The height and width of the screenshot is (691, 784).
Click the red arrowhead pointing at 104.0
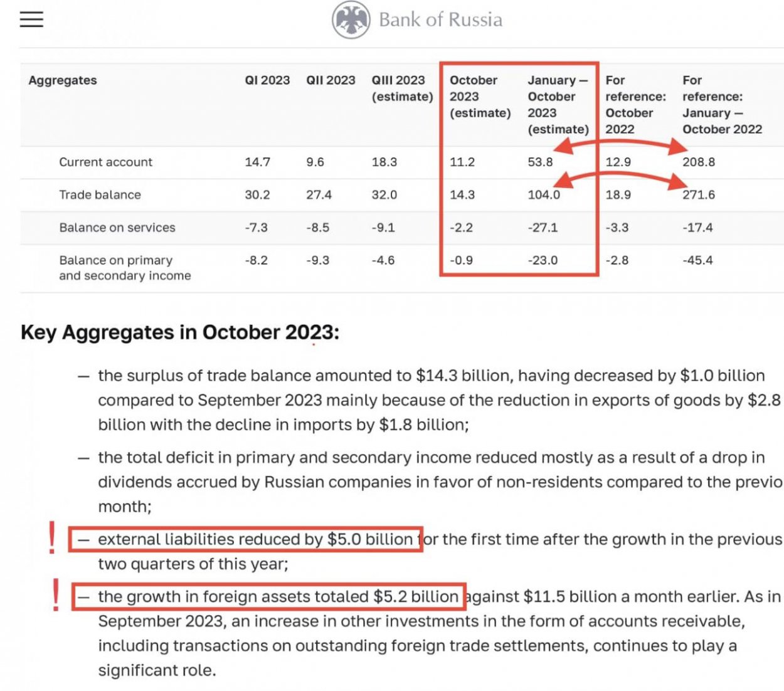click(x=566, y=181)
